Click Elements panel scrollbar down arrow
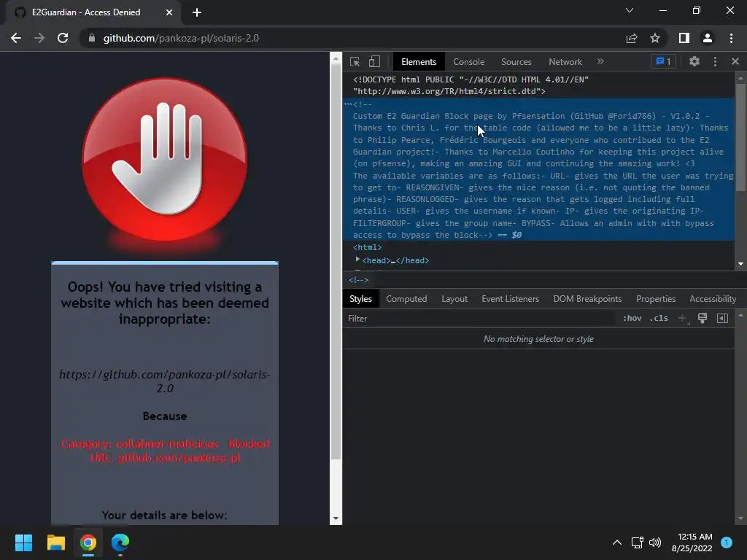The image size is (747, 560). [x=740, y=264]
